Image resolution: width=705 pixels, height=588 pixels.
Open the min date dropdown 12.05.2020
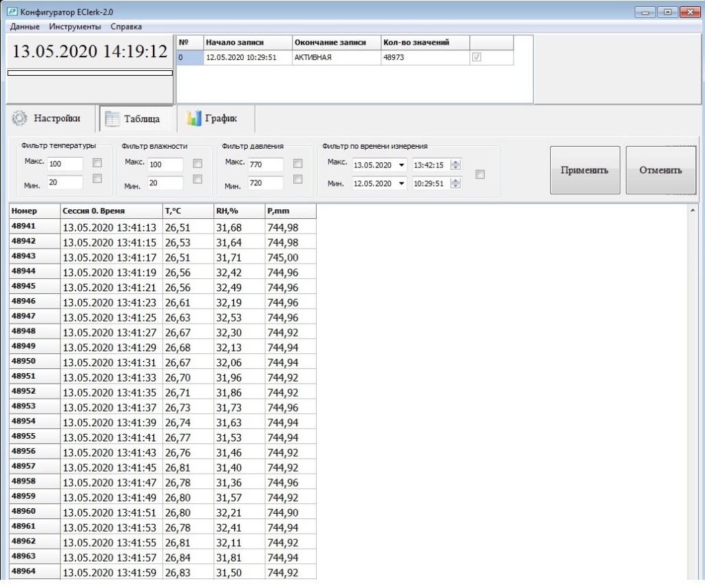[402, 184]
